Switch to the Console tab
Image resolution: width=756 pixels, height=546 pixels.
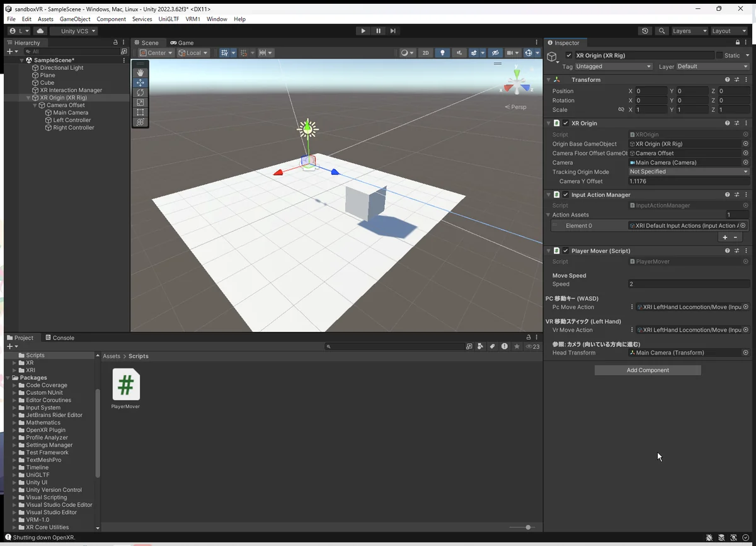tap(59, 338)
